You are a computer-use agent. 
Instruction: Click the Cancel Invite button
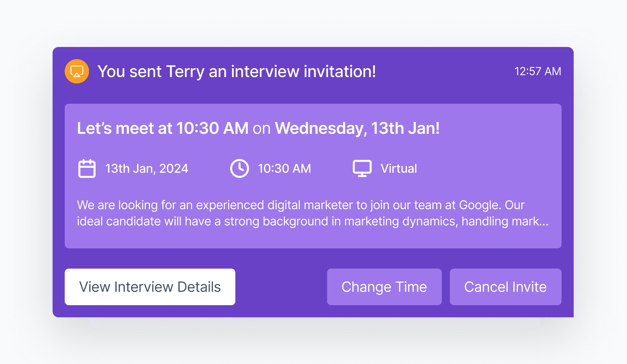pos(505,287)
